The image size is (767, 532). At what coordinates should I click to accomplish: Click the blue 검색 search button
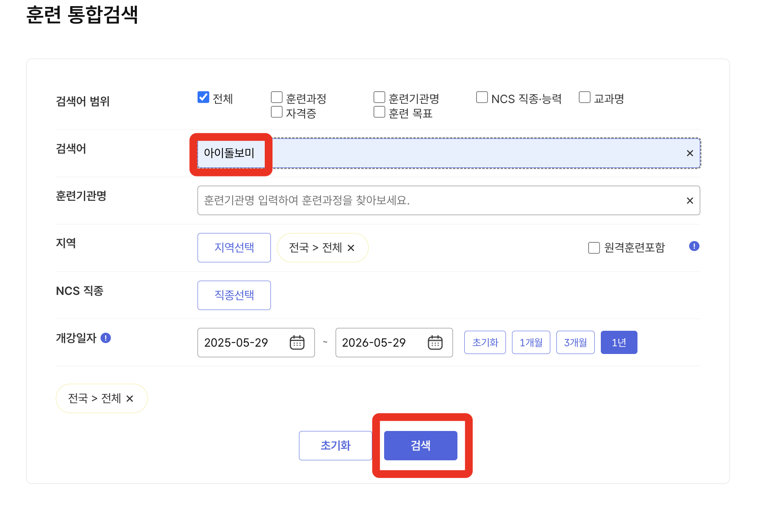tap(420, 445)
